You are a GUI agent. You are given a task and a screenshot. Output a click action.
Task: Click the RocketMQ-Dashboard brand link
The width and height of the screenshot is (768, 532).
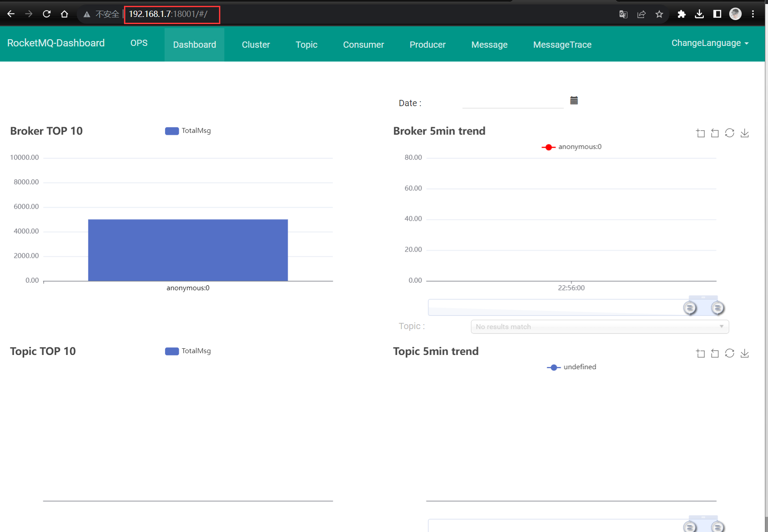[x=56, y=43]
